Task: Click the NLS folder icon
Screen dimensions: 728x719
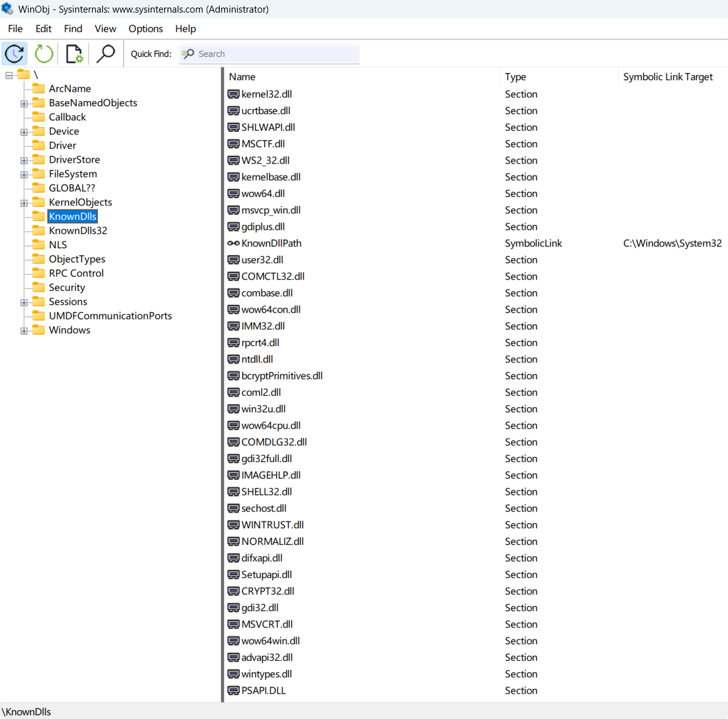Action: (x=39, y=245)
